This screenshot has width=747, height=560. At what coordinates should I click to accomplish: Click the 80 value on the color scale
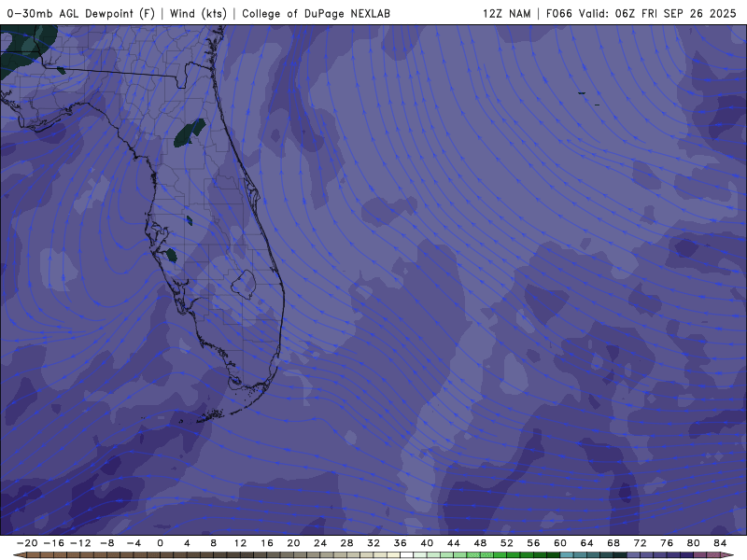tap(694, 543)
